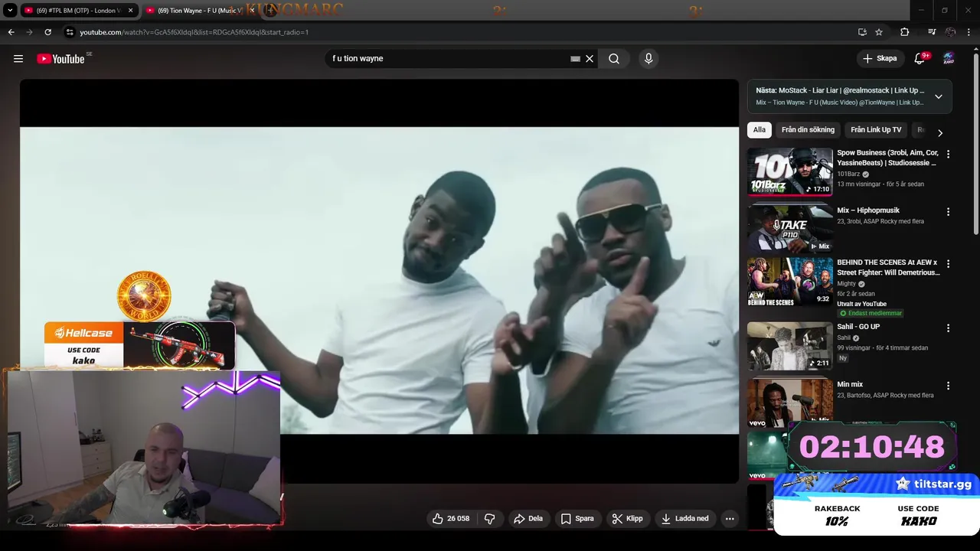Share with the Dela button
The image size is (980, 551).
(528, 519)
